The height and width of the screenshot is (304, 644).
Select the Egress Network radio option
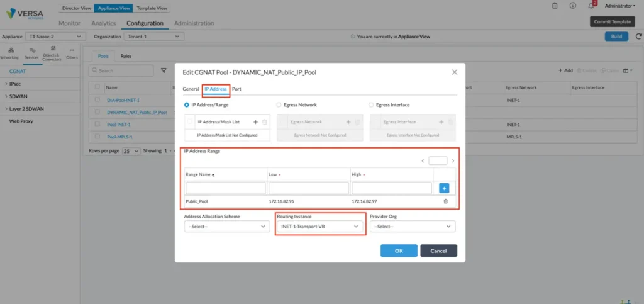click(279, 105)
